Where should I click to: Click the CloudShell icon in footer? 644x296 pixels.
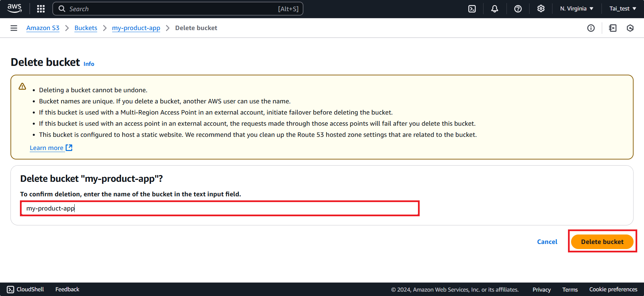click(10, 289)
